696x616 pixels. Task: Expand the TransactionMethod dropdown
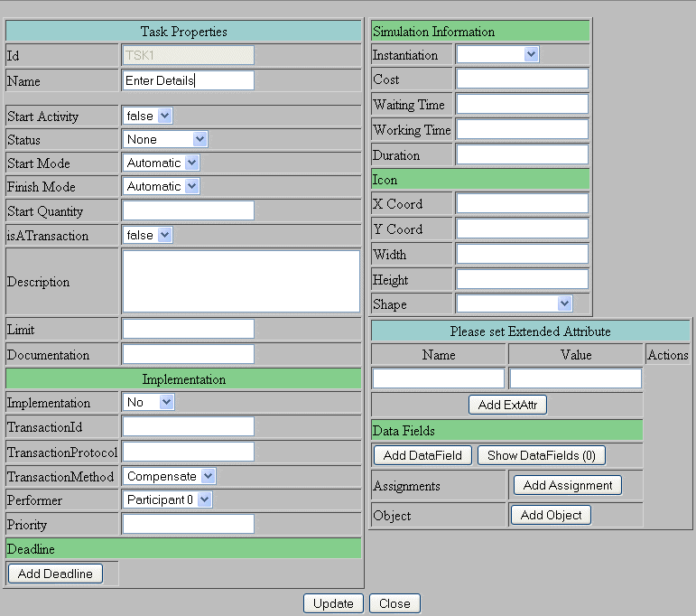pos(170,476)
